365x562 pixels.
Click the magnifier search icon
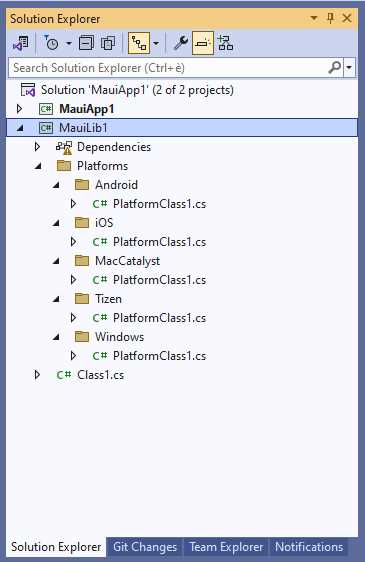[x=335, y=67]
